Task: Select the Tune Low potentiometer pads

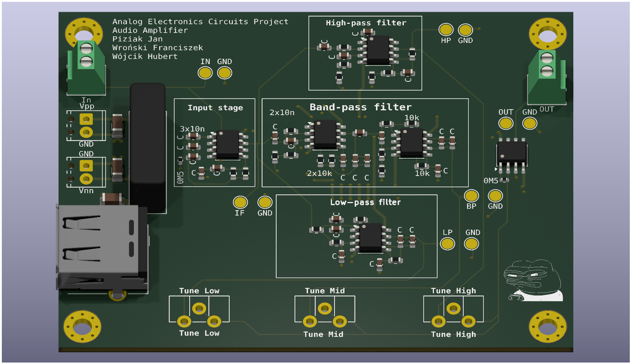Action: tap(199, 309)
